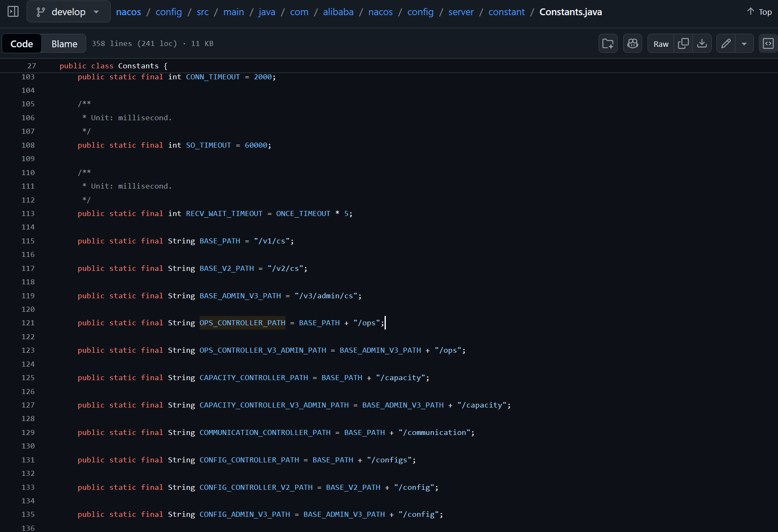Navigate to nacos root breadcrumb
778x532 pixels.
click(128, 12)
